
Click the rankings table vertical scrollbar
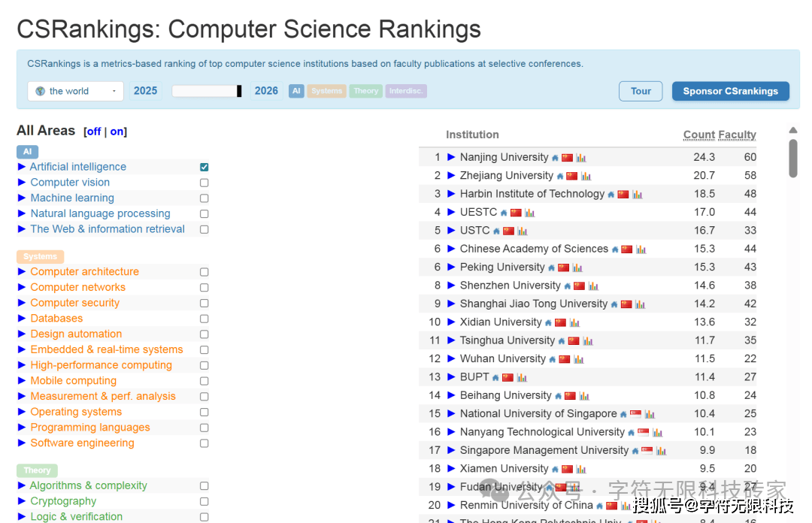tap(792, 158)
